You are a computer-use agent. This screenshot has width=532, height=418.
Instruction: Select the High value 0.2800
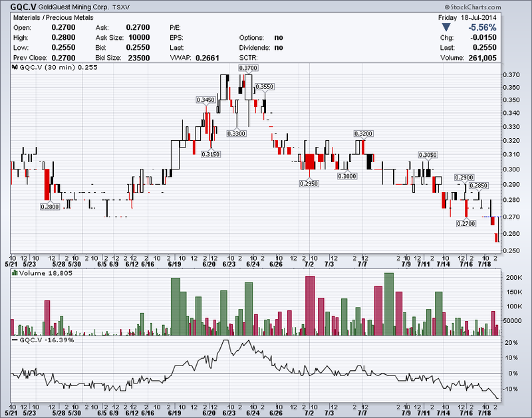[x=63, y=38]
